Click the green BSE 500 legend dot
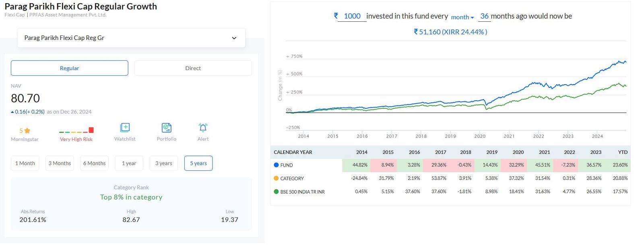The height and width of the screenshot is (250, 644). pyautogui.click(x=276, y=192)
